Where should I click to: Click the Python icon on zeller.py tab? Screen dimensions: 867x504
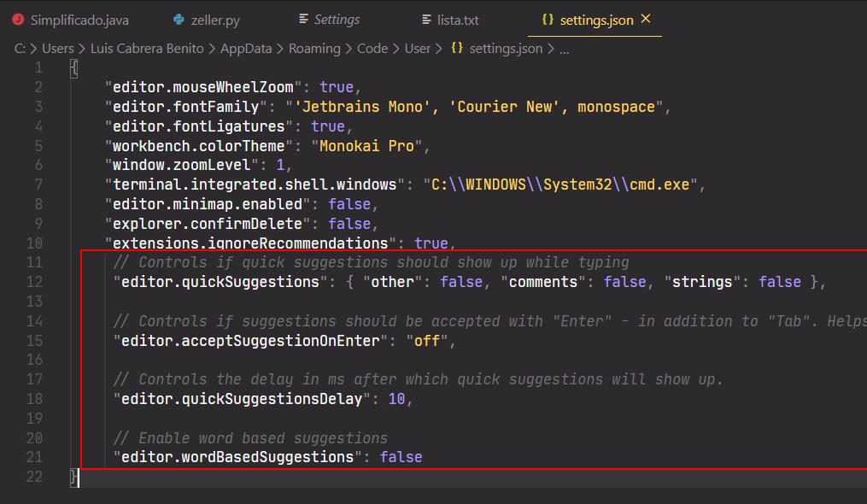pos(179,20)
